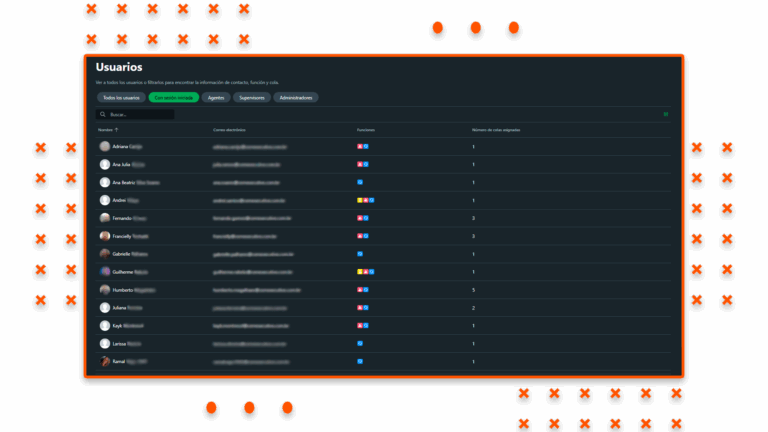This screenshot has width=768, height=432.
Task: Sort by 'Número de colas asignadas' header
Action: click(495, 130)
